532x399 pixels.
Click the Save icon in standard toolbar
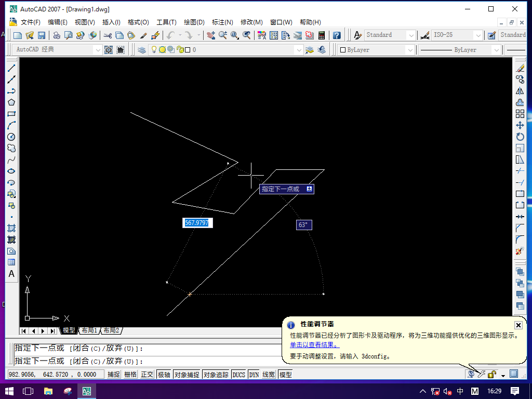[x=42, y=35]
